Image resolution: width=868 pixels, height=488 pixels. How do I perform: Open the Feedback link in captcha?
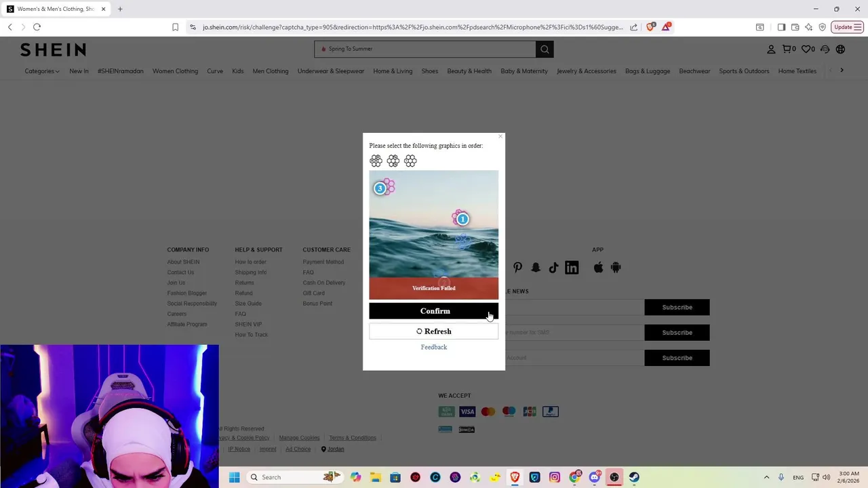434,347
